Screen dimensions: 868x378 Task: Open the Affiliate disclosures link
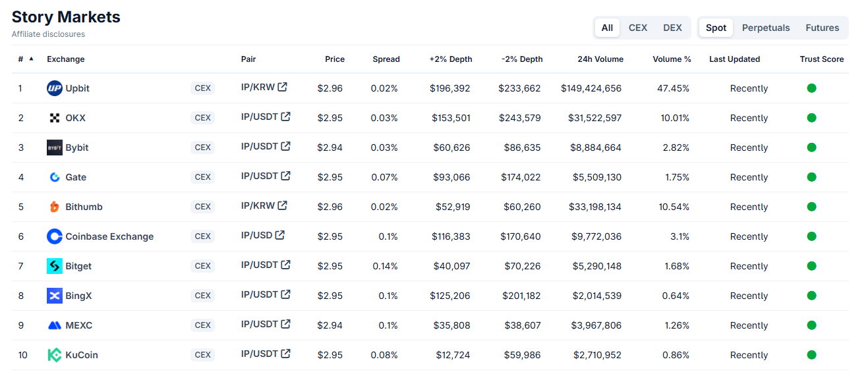pos(48,34)
